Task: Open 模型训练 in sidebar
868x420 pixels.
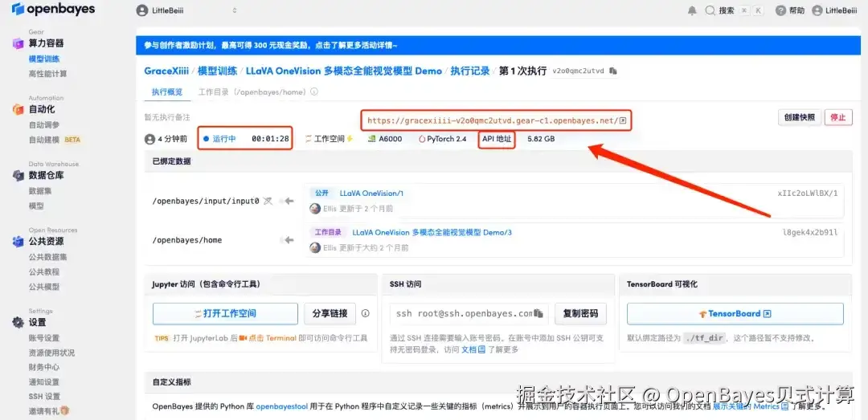Action: pos(44,59)
